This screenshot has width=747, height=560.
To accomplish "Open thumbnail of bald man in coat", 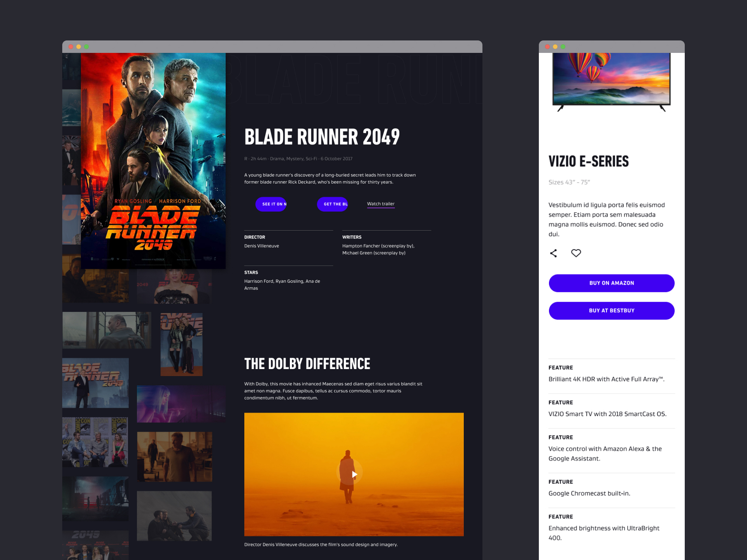I will (107, 330).
